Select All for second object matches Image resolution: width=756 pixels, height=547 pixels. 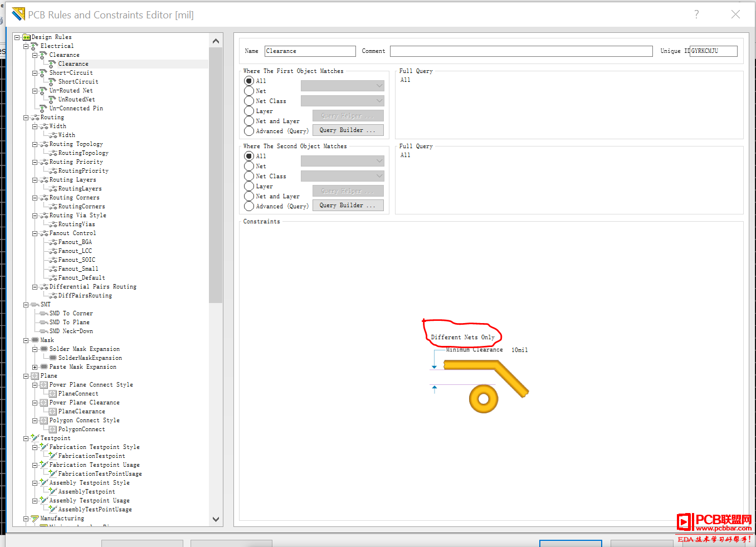249,156
